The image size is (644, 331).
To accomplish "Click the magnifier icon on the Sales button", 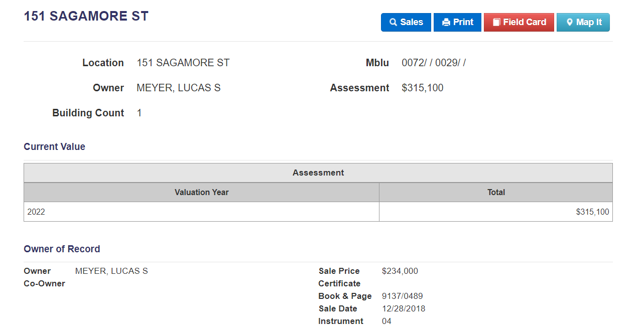I will click(393, 23).
